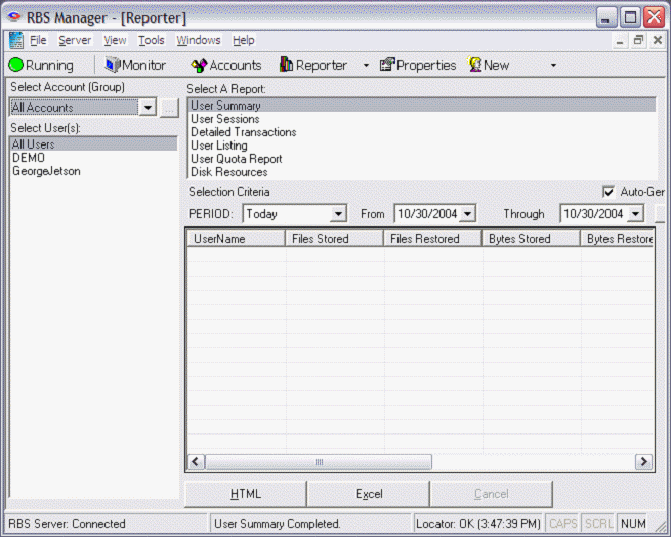Click the Reporter toolbar icon
Image resolution: width=671 pixels, height=537 pixels.
click(286, 65)
